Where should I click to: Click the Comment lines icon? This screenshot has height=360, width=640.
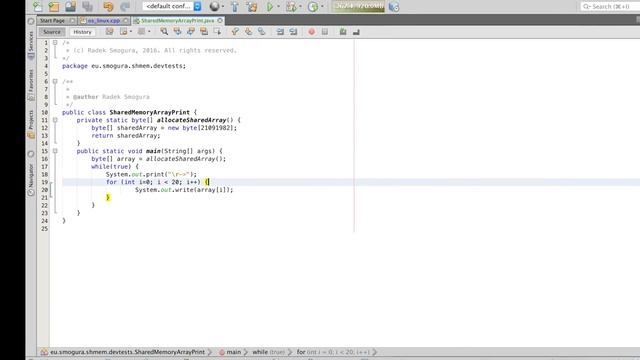tap(343, 31)
